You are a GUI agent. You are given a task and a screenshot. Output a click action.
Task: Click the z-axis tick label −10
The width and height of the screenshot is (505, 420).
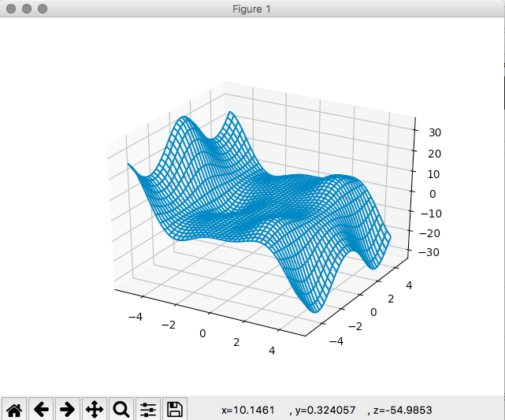[431, 214]
